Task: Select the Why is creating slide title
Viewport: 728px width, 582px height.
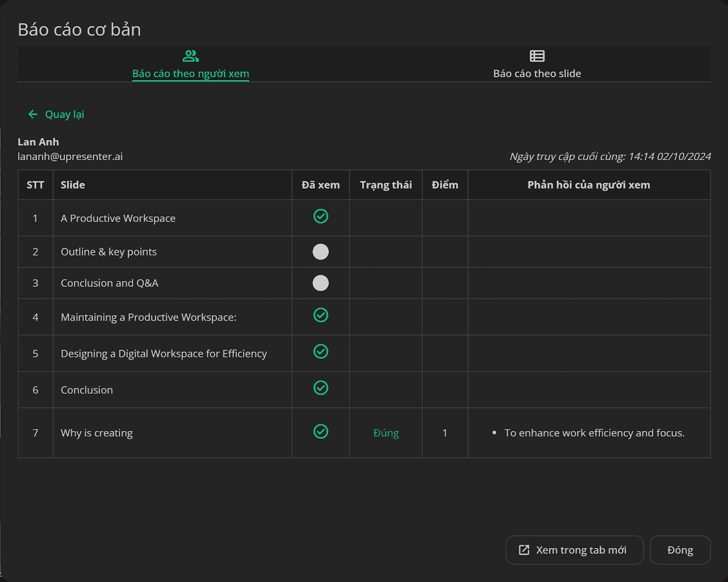Action: point(97,433)
